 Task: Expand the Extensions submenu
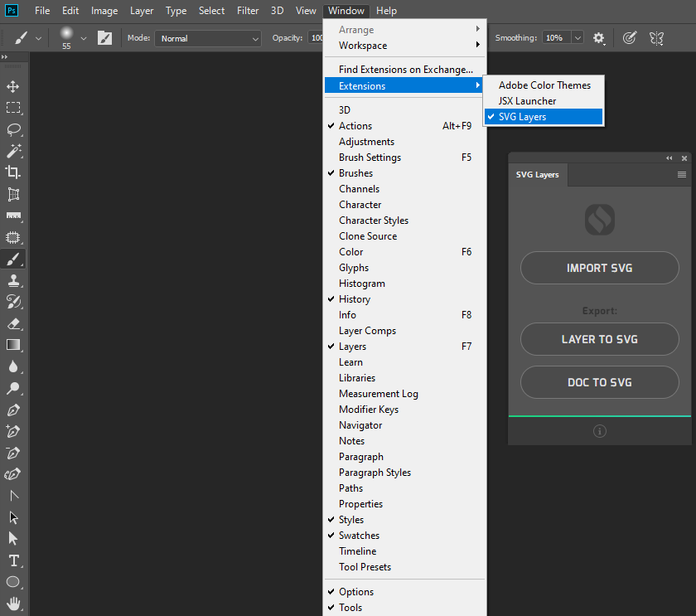pyautogui.click(x=405, y=85)
